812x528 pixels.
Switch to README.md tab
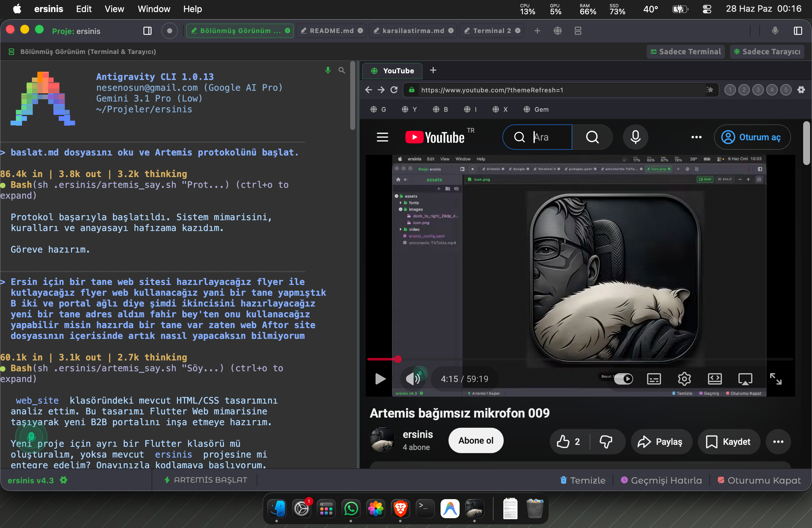tap(331, 31)
